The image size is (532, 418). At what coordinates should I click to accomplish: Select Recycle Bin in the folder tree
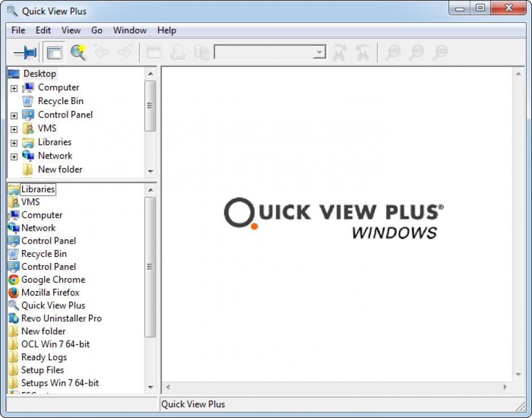click(61, 101)
